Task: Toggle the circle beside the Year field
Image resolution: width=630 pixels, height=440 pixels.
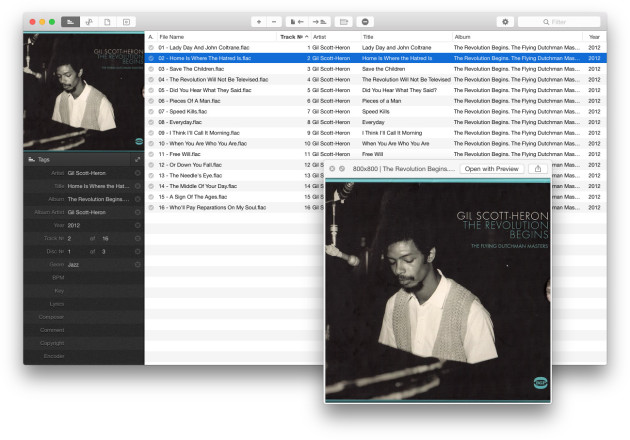Action: [x=137, y=225]
